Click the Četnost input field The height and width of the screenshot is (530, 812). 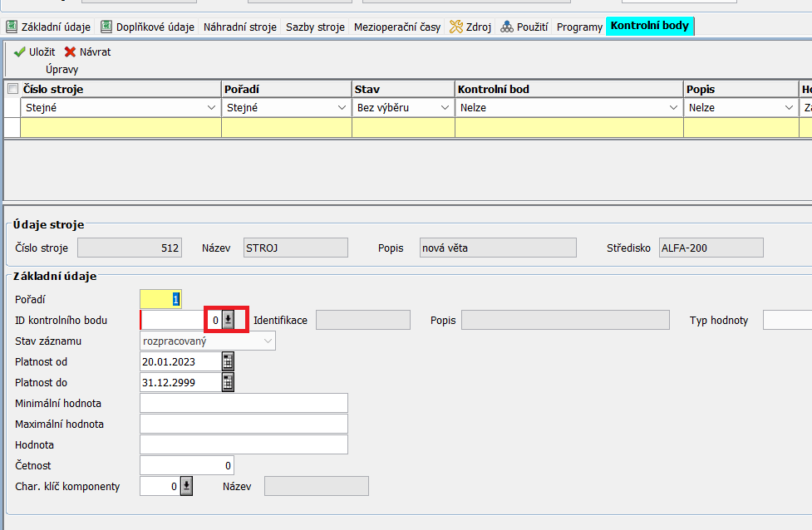186,465
